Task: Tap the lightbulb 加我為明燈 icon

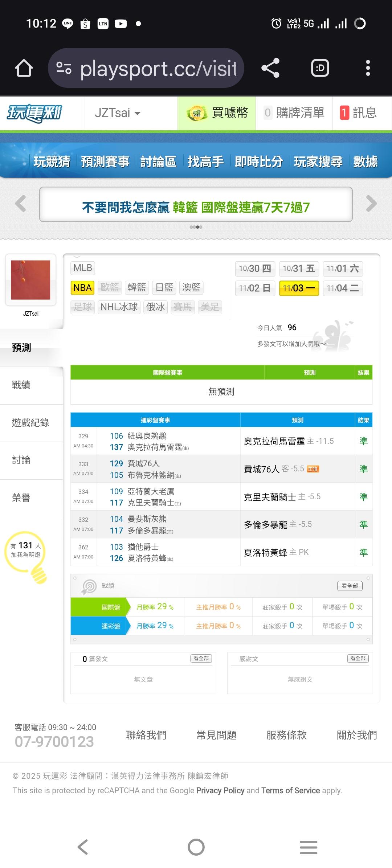Action: click(x=26, y=555)
